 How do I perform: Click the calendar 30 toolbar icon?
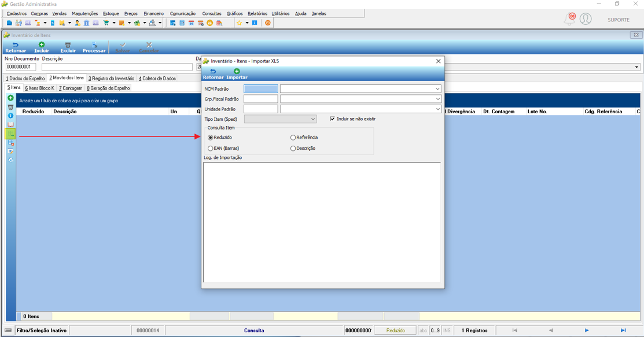192,23
